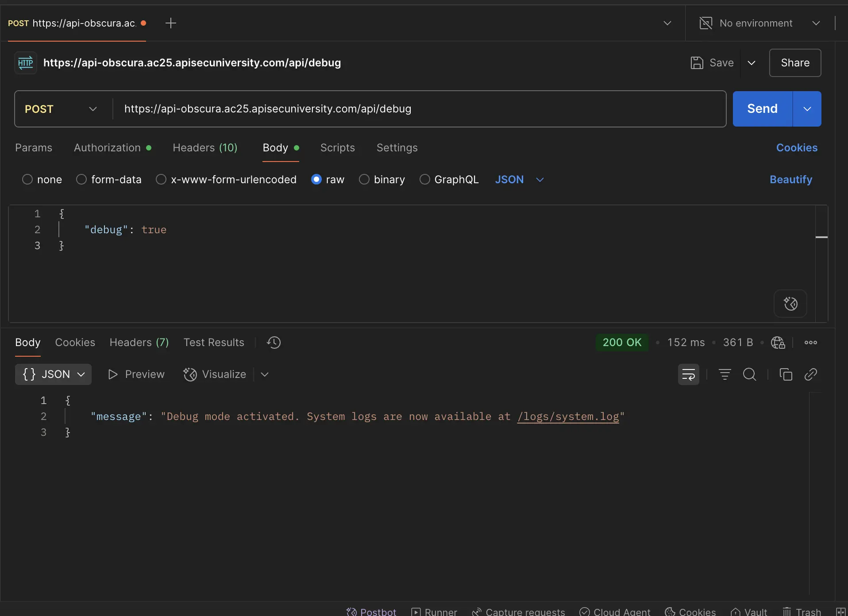
Task: Click the status bar layout icon
Action: [840, 612]
